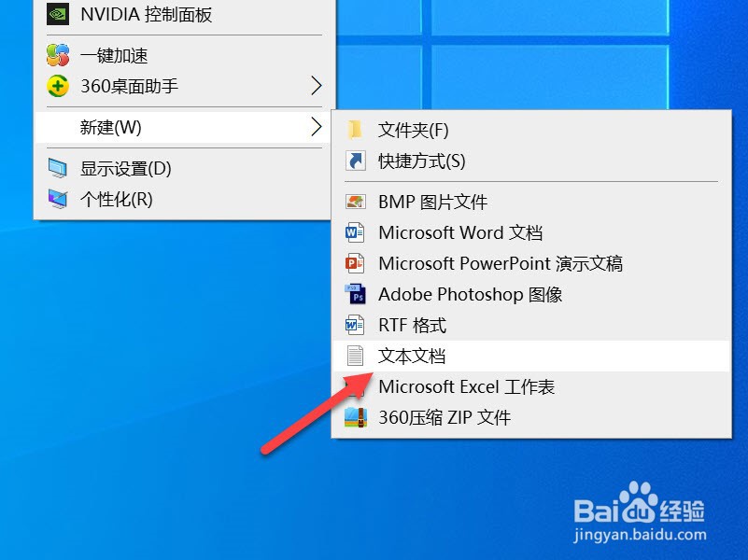Click the yellow folder icon
This screenshot has width=748, height=560.
point(355,130)
